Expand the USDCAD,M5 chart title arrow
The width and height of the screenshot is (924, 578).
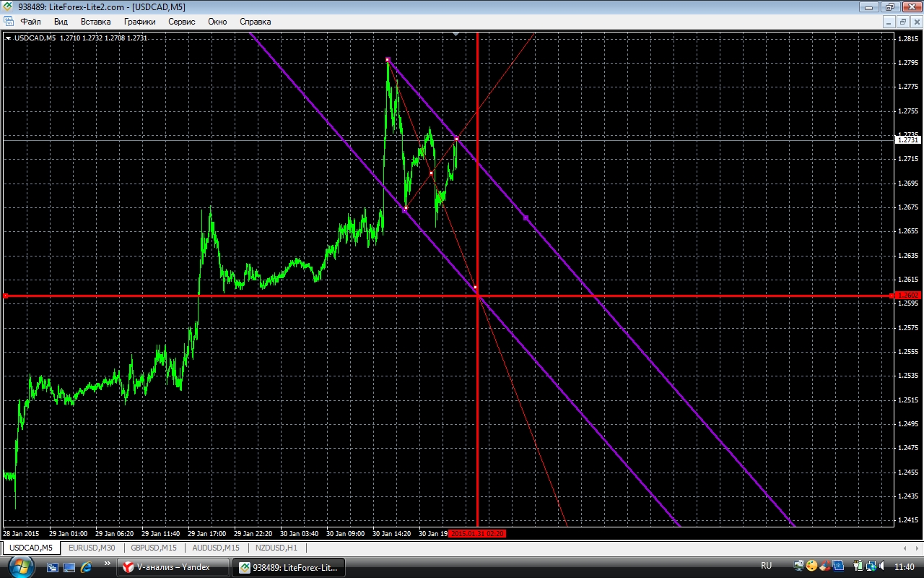(8, 38)
